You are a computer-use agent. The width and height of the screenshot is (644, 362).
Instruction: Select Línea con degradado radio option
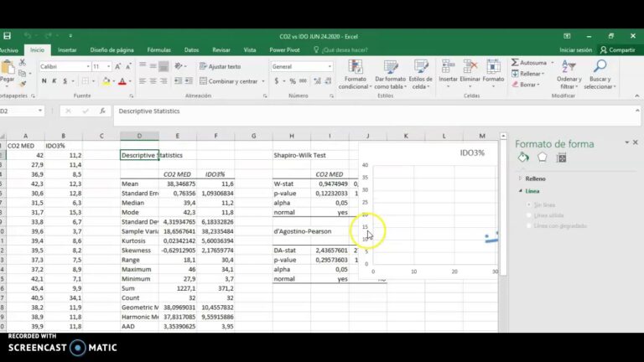coord(529,225)
